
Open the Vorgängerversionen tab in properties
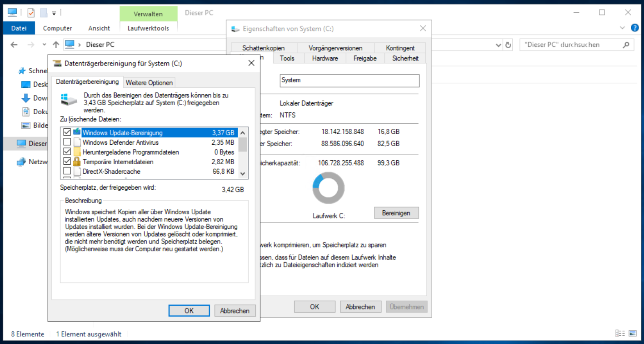[x=335, y=48]
